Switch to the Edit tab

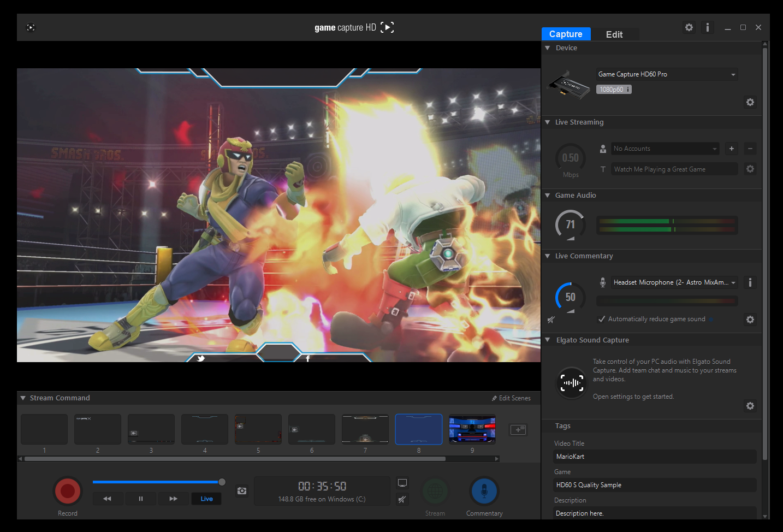[x=614, y=34]
